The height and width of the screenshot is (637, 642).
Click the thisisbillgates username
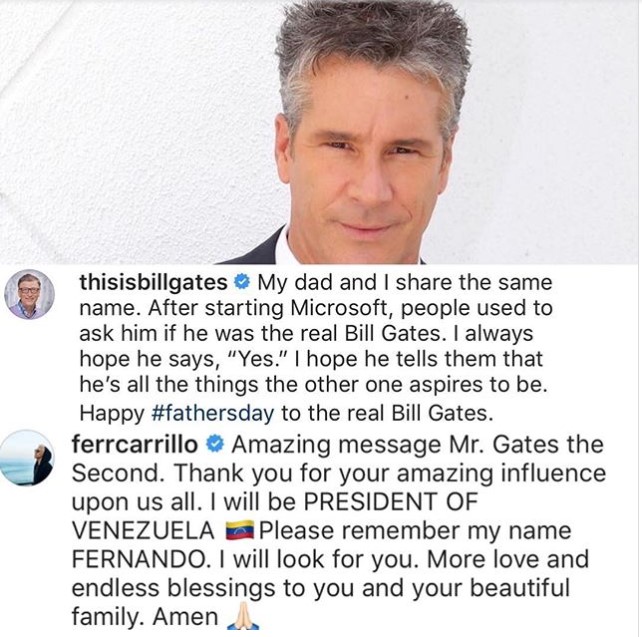point(154,282)
